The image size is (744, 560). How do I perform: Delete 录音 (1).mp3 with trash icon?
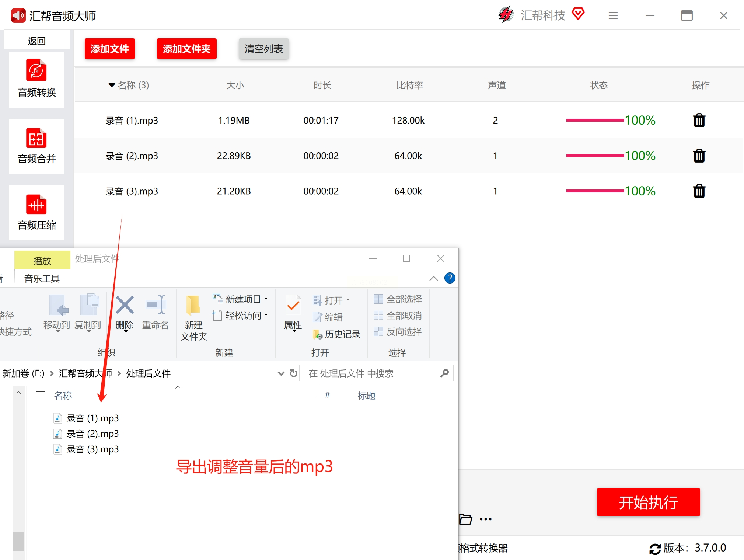699,120
